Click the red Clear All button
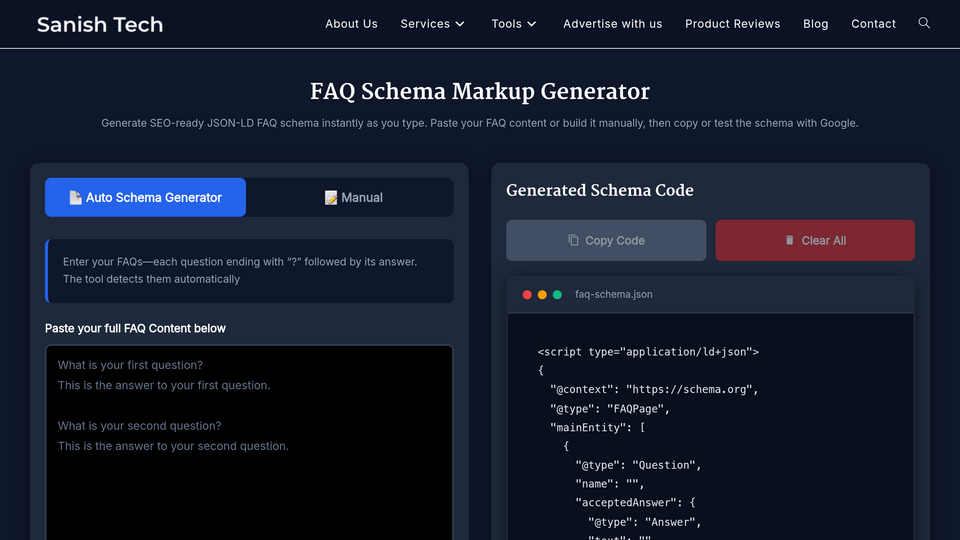The image size is (960, 540). point(815,241)
